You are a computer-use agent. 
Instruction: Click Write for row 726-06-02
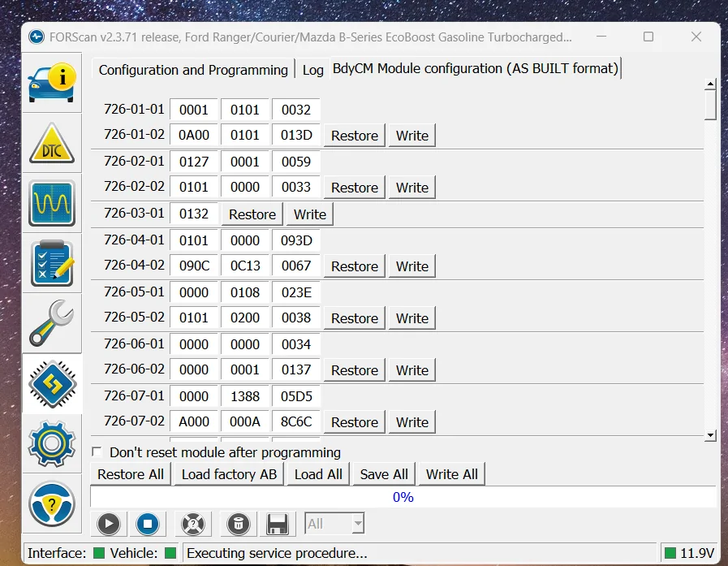coord(411,370)
